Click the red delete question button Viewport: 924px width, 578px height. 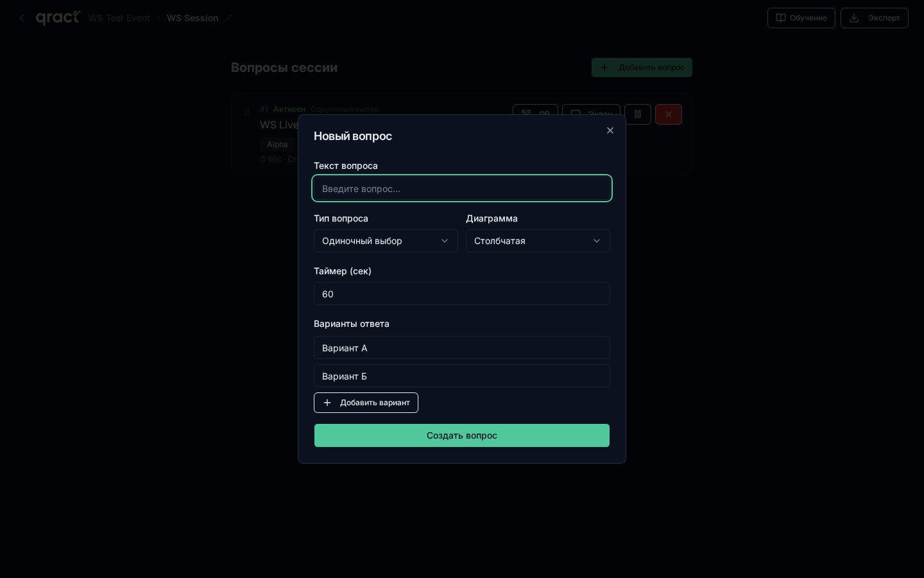(668, 114)
